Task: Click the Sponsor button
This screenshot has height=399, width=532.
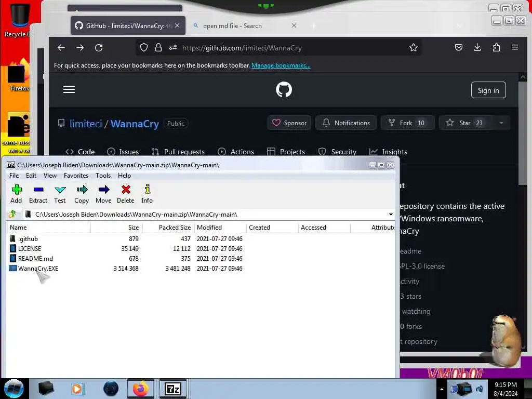Action: (x=289, y=123)
